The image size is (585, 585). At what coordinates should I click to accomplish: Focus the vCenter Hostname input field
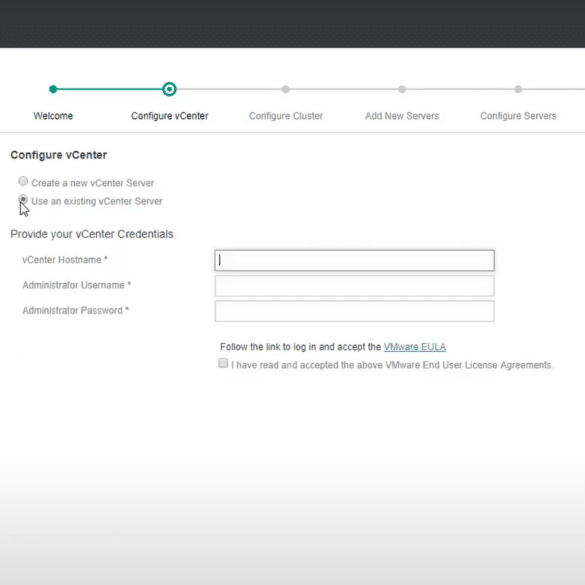tap(354, 260)
